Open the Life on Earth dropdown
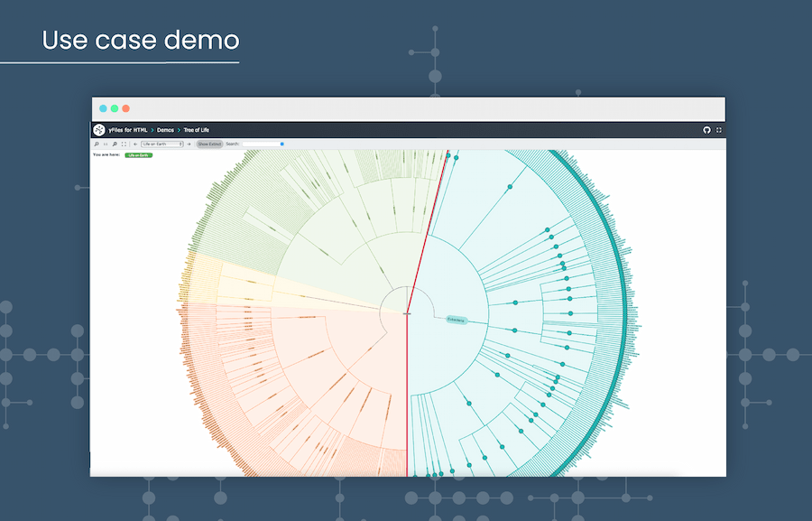This screenshot has width=812, height=521. tap(162, 144)
